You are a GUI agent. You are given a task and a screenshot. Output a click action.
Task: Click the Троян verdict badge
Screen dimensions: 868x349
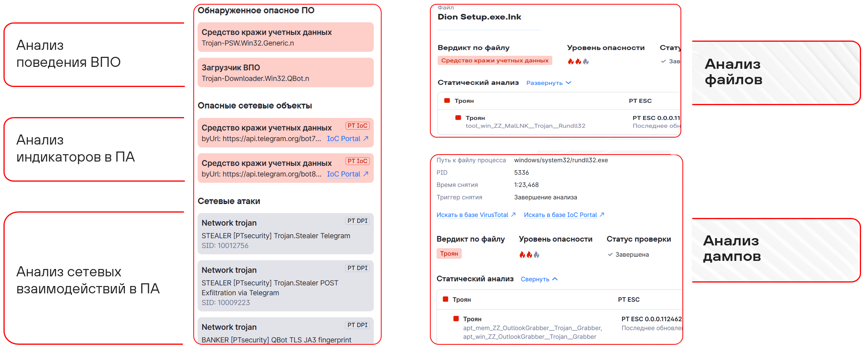[x=449, y=254]
